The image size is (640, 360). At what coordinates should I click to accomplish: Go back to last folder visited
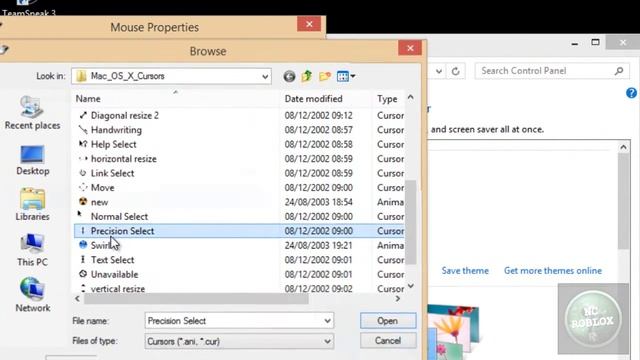coord(289,76)
